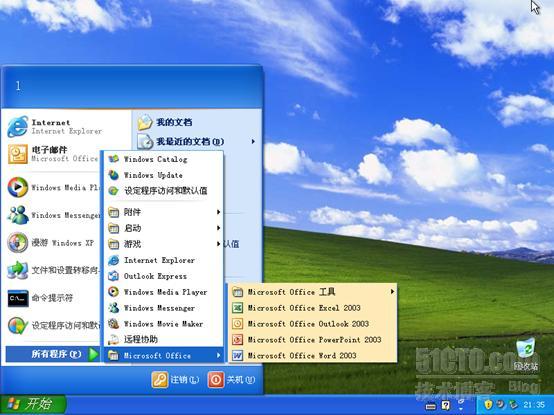Open 远程协助 remote assistance
The image size is (554, 415).
[x=164, y=339]
